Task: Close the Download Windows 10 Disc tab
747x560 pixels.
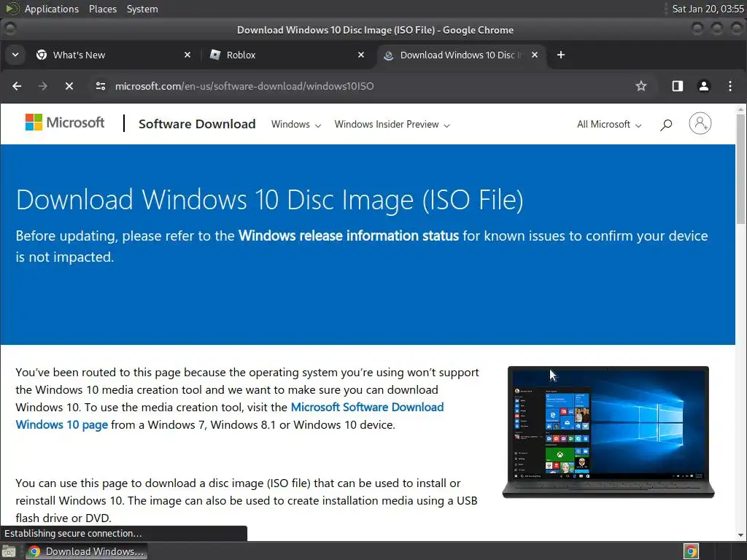Action: pos(535,55)
